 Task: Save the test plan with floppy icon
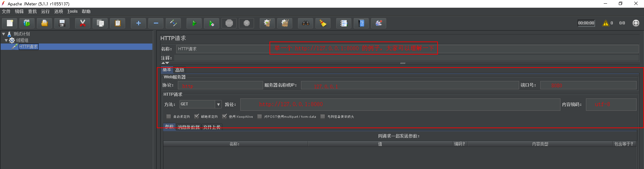(x=62, y=23)
